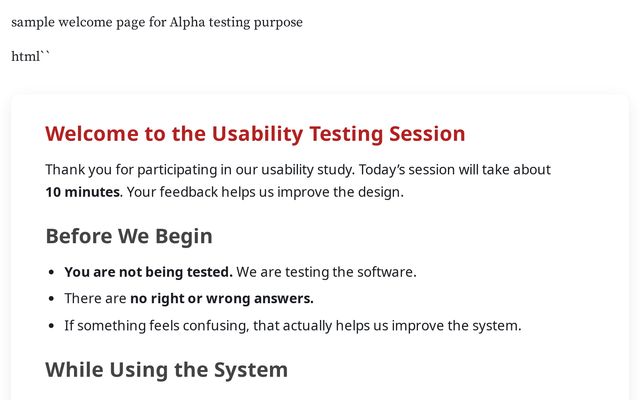Click "We are testing the software." text
The width and height of the screenshot is (640, 400).
tap(326, 272)
